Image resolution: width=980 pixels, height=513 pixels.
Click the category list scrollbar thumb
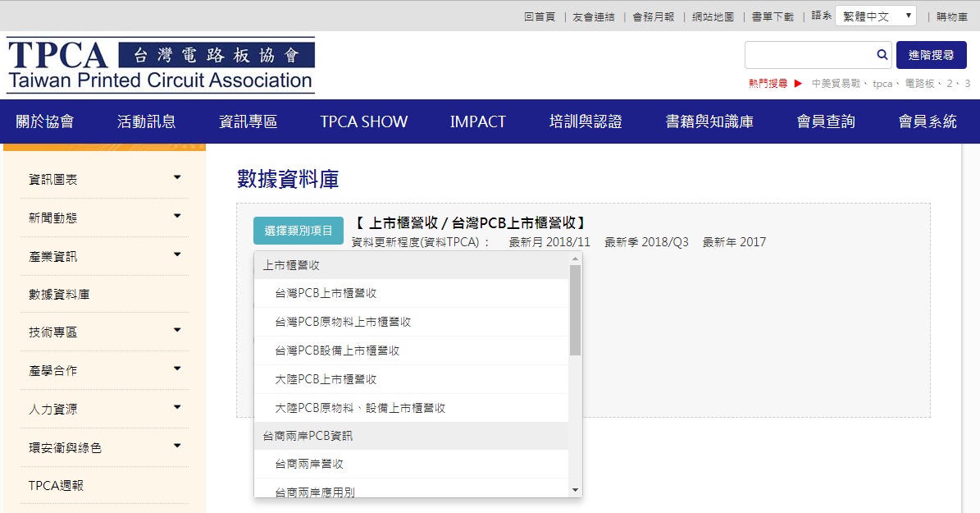coord(575,310)
